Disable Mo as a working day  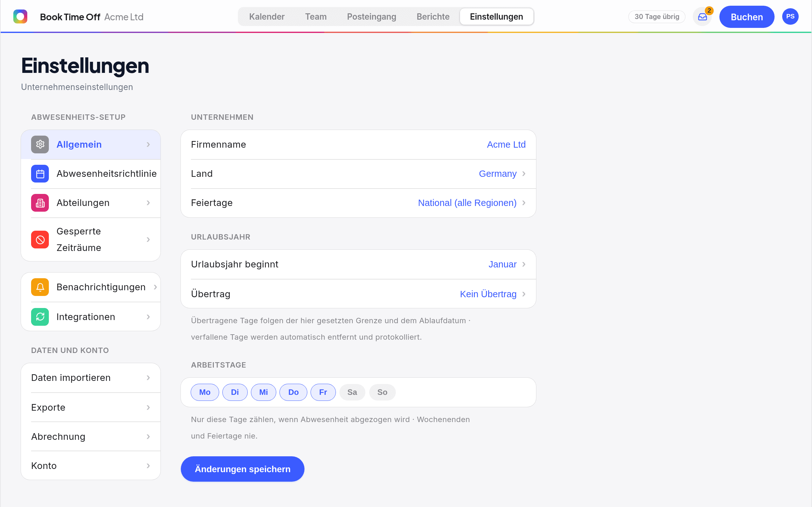click(205, 392)
